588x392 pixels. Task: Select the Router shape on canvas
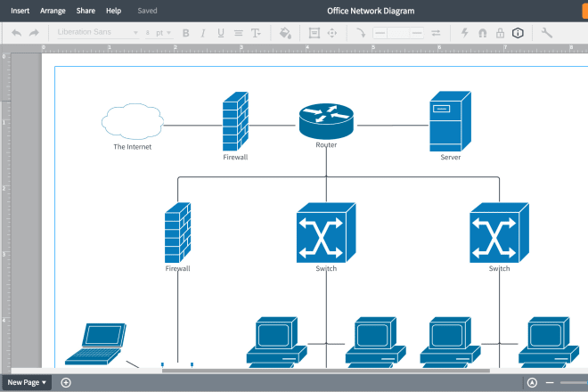326,119
